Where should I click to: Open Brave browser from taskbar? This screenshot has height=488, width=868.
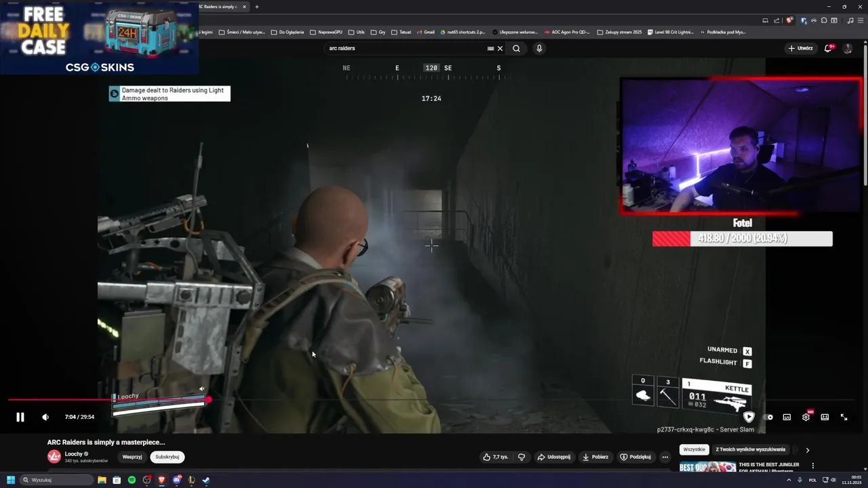161,480
